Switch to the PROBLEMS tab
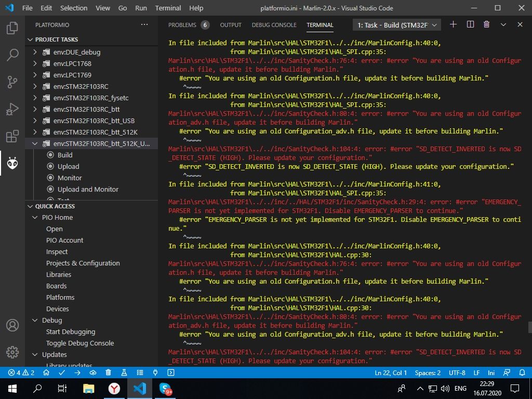The height and width of the screenshot is (399, 532). click(x=182, y=25)
